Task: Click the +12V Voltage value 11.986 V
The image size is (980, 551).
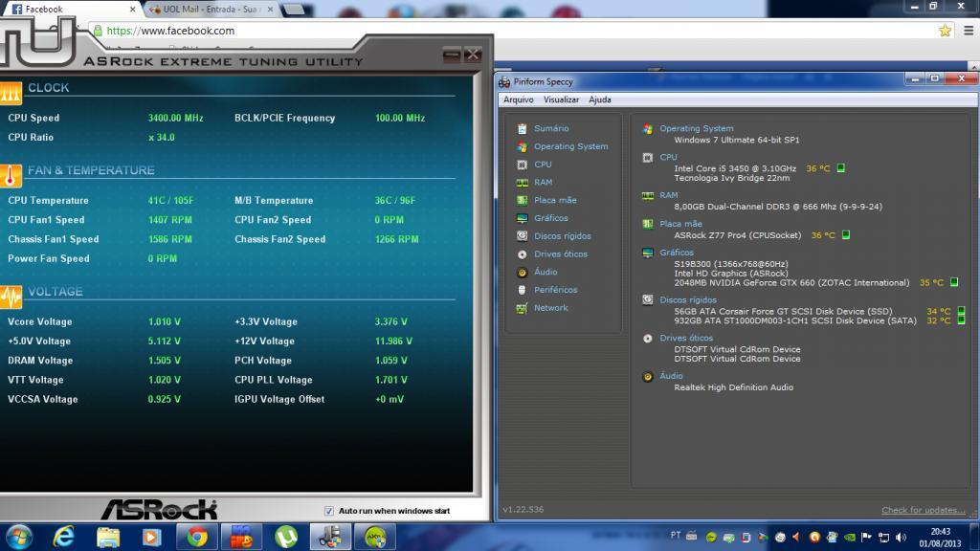Action: click(393, 342)
